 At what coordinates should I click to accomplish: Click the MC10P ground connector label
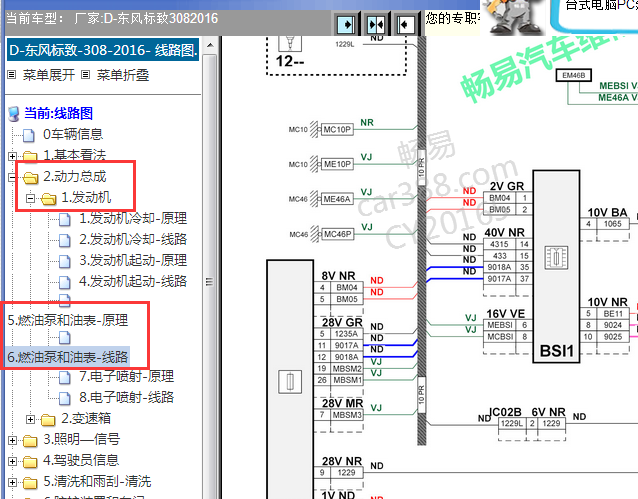(337, 129)
